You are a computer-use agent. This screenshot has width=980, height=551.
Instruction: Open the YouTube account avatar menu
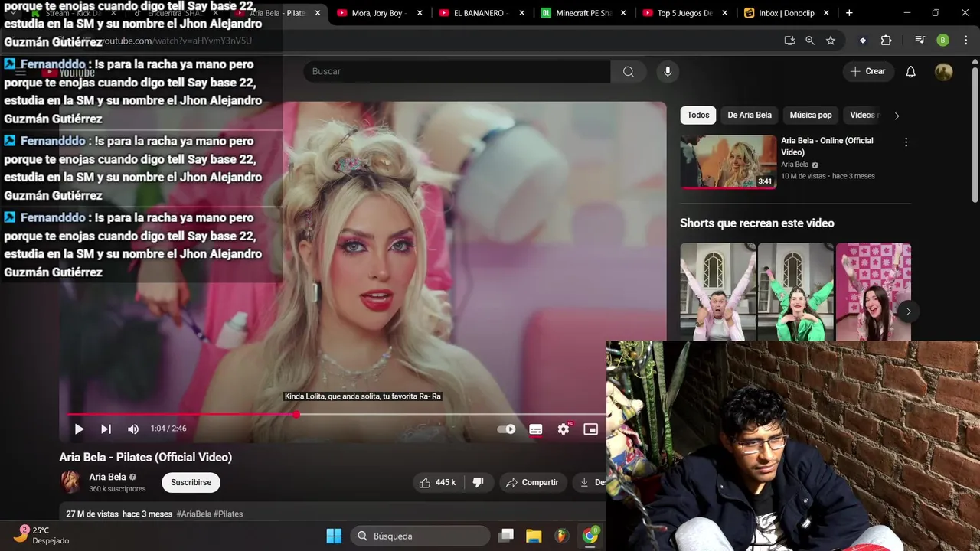click(944, 71)
